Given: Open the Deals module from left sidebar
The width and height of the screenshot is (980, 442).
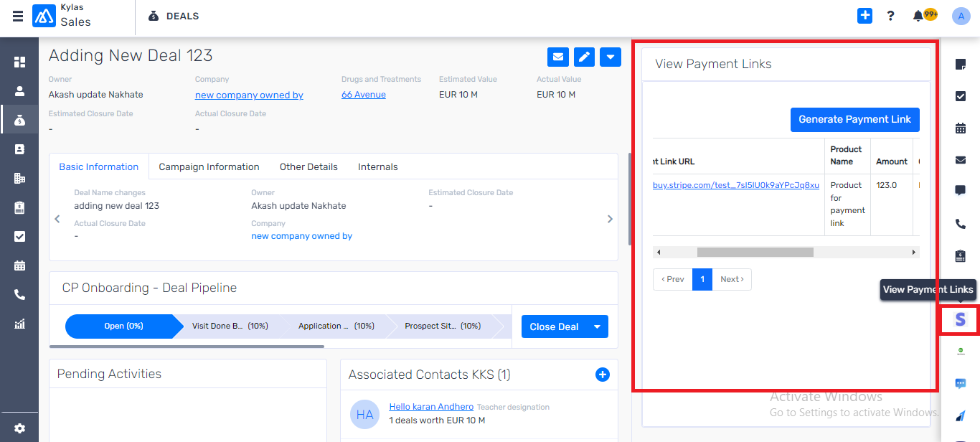Looking at the screenshot, I should 19,119.
